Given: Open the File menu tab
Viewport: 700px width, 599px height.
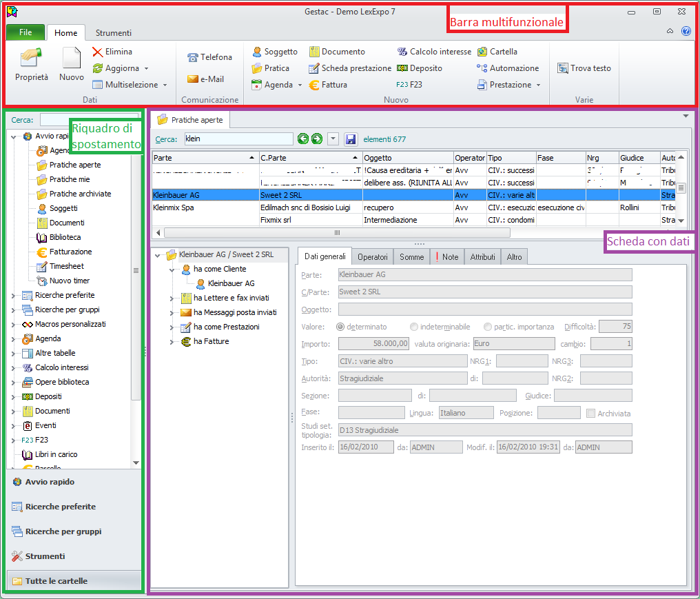Looking at the screenshot, I should (x=25, y=32).
